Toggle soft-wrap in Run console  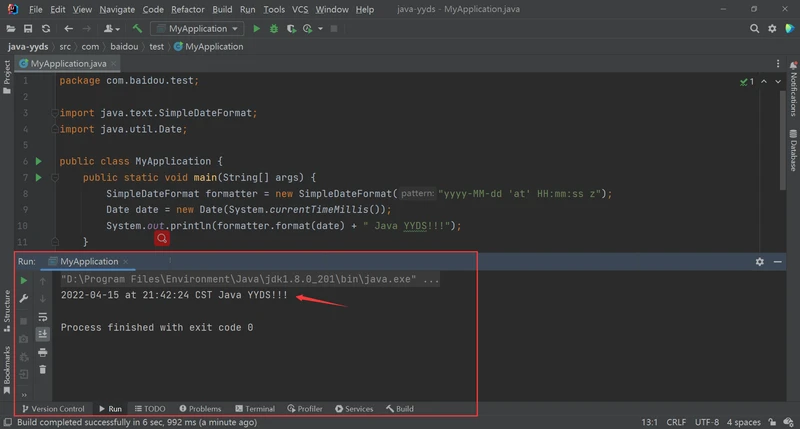(43, 317)
